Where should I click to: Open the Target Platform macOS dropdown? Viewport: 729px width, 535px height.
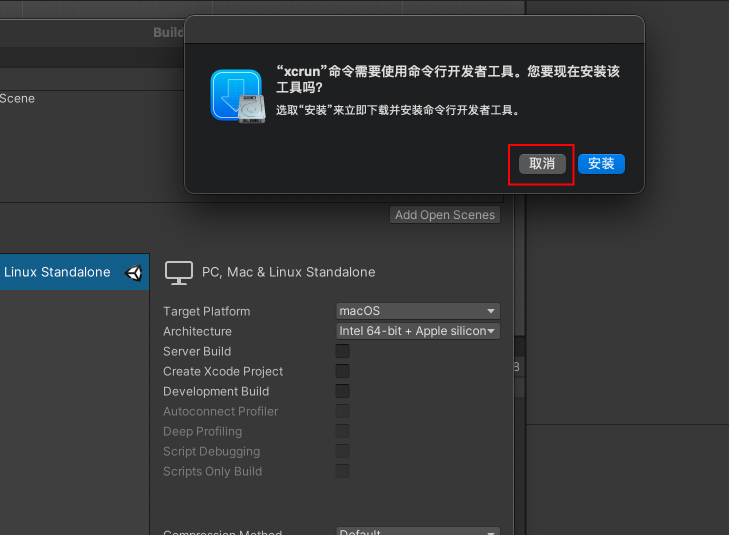[417, 311]
